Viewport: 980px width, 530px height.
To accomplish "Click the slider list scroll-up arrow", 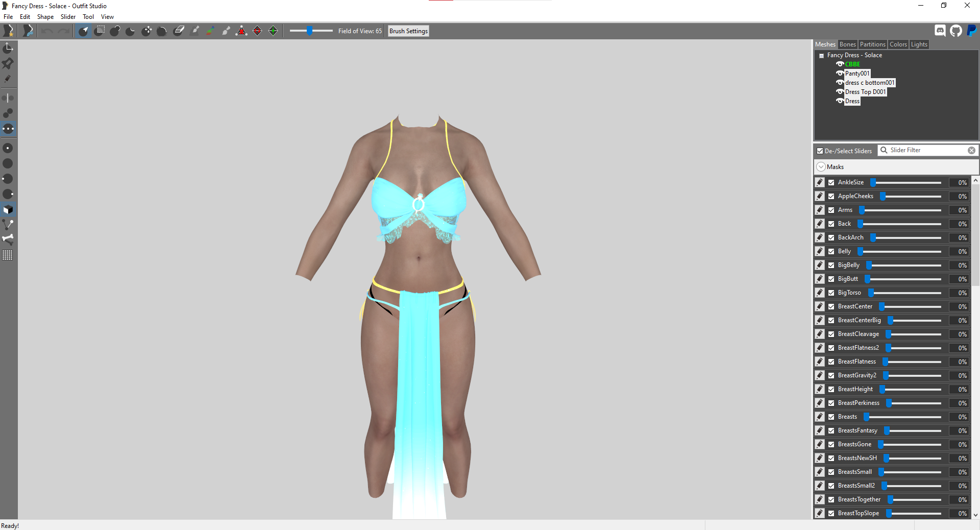I will coord(975,180).
